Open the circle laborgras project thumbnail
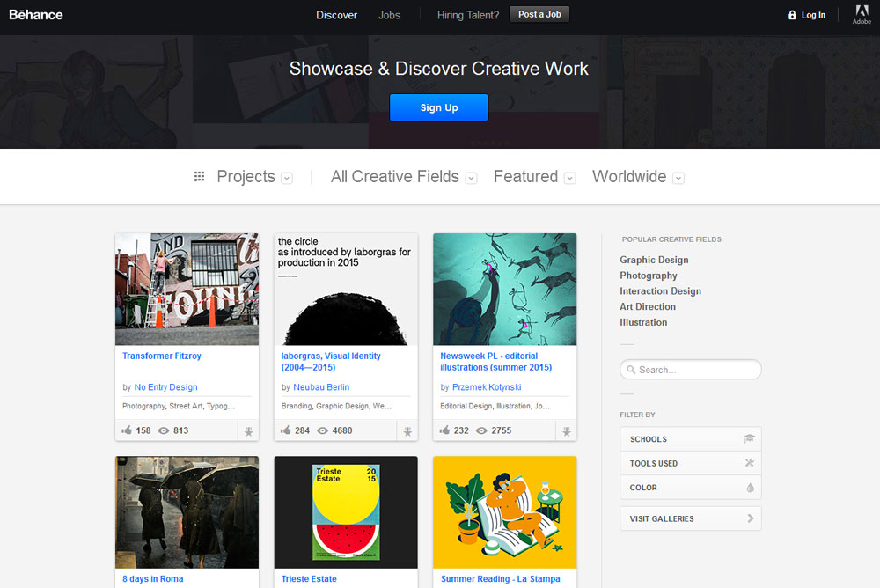The width and height of the screenshot is (880, 588). [346, 290]
